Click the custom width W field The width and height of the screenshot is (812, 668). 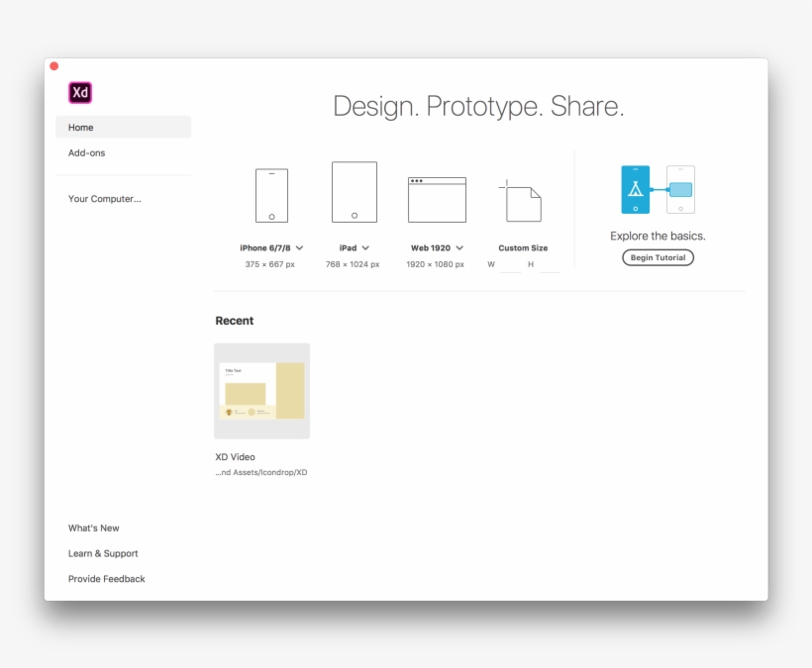(510, 265)
